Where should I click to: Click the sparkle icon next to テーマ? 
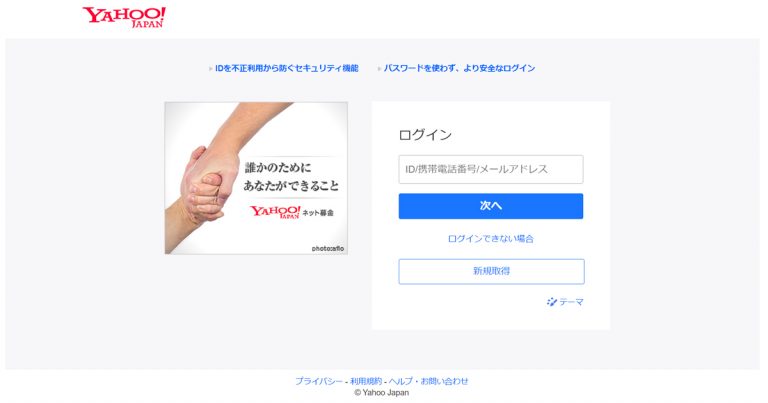point(552,302)
